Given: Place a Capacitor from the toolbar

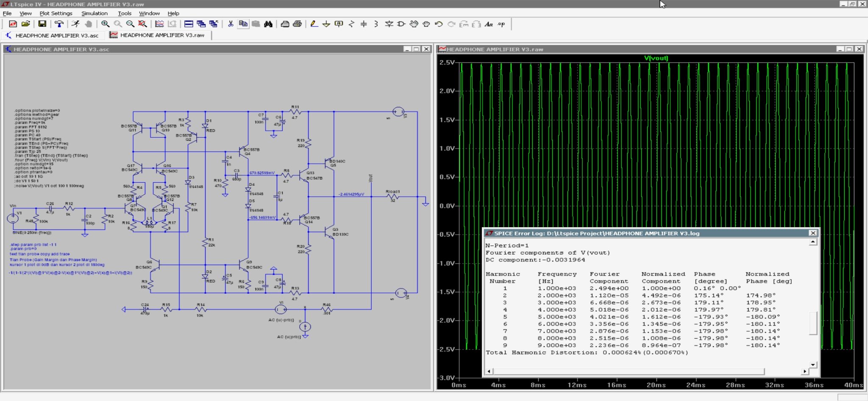Looking at the screenshot, I should [364, 24].
